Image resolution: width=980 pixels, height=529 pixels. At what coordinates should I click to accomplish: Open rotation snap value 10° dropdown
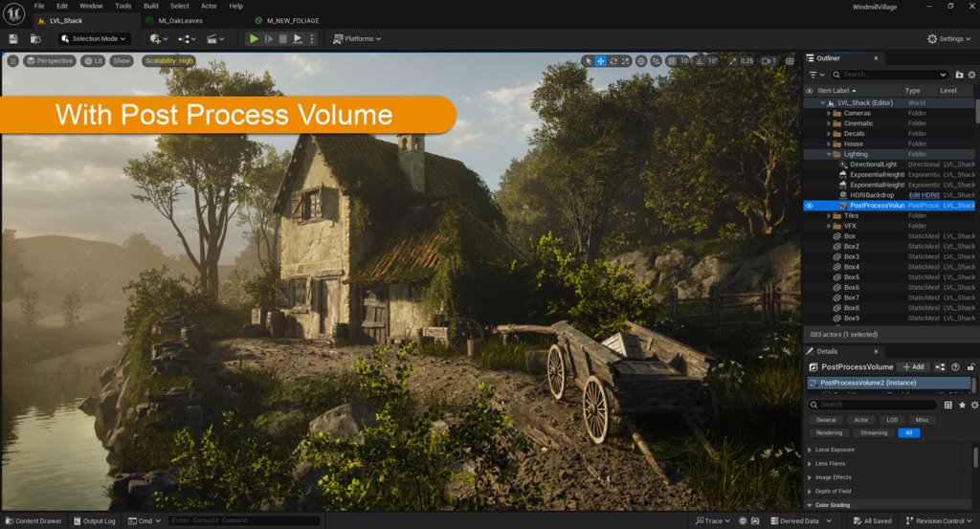tap(713, 60)
